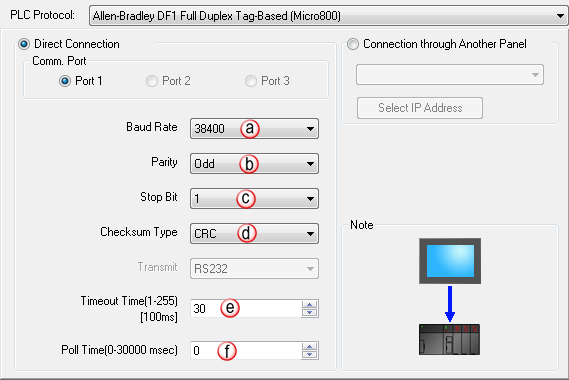This screenshot has height=380, width=569.
Task: Click the PLC rack image in Note
Action: [449, 339]
